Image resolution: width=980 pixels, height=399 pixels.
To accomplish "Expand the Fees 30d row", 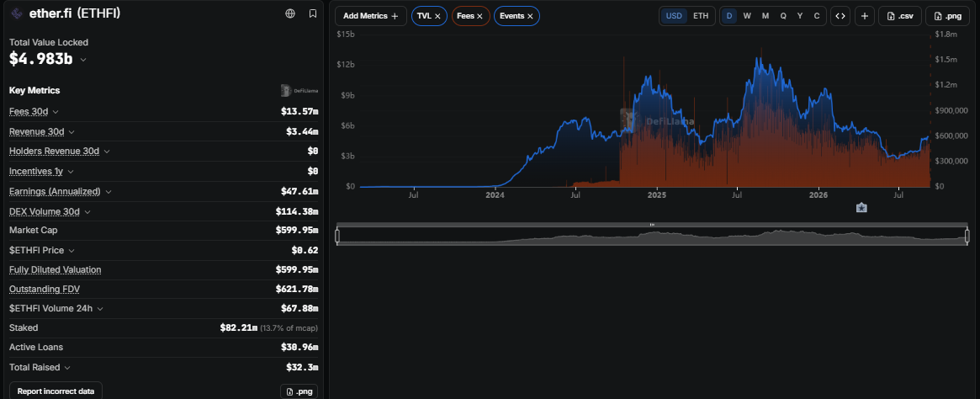I will (56, 111).
